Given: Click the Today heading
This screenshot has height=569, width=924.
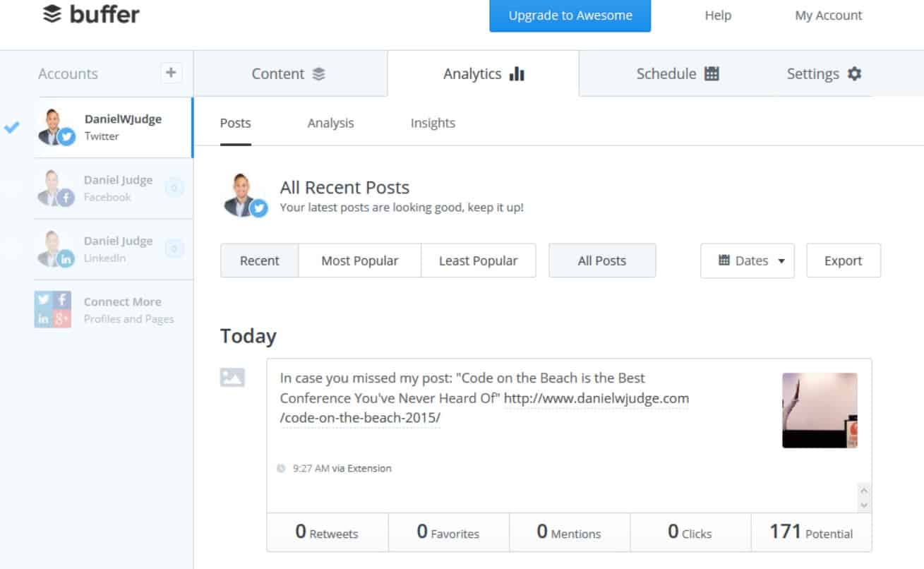Looking at the screenshot, I should (x=248, y=336).
